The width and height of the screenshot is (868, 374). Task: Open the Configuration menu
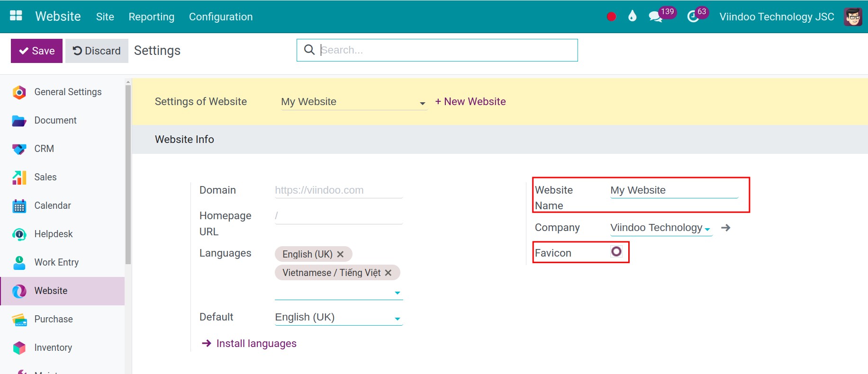click(221, 17)
